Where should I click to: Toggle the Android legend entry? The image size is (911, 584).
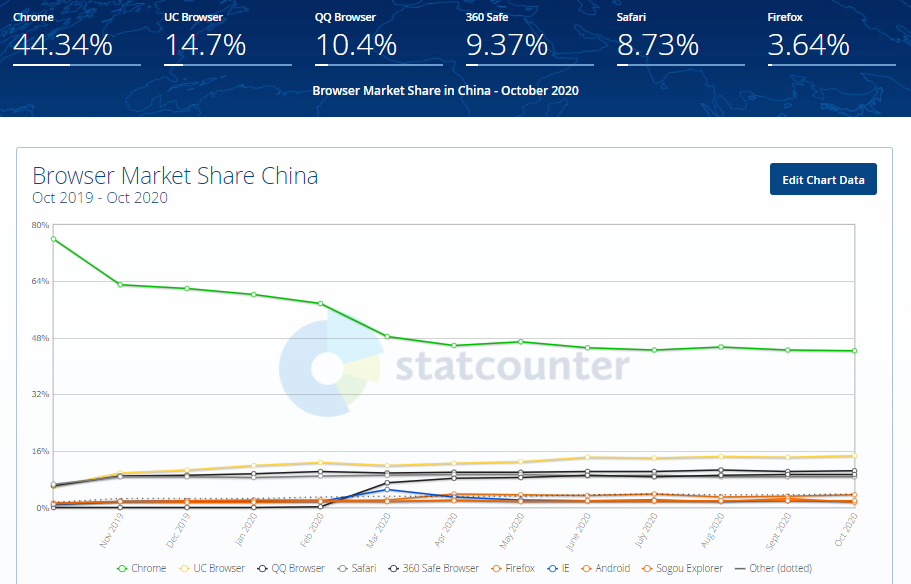pyautogui.click(x=606, y=568)
